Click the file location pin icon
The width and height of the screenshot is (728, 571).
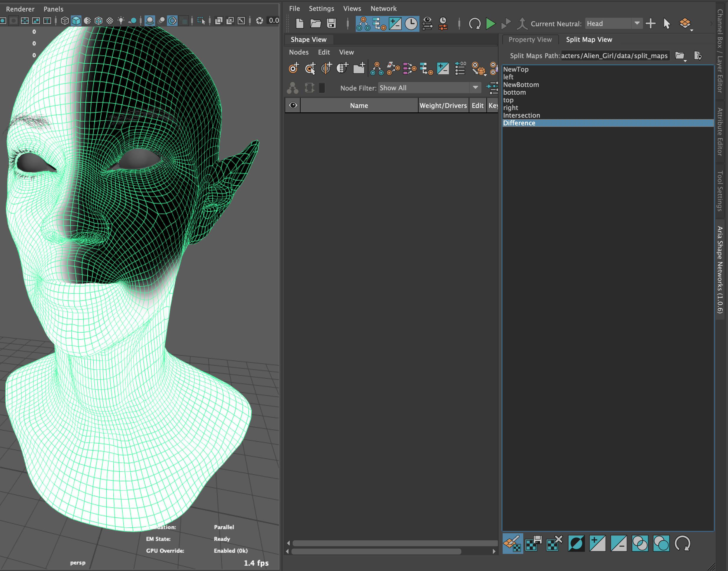coord(698,56)
